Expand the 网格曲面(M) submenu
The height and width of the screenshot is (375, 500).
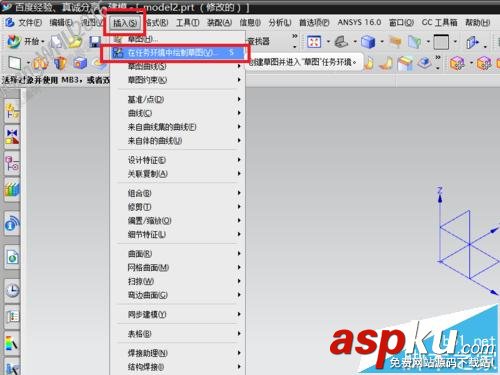[x=177, y=267]
